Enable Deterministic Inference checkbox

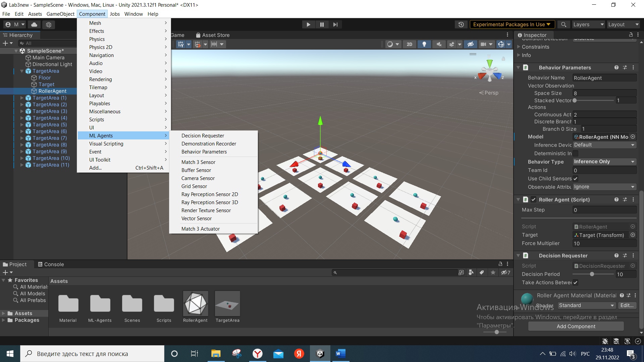coord(576,154)
